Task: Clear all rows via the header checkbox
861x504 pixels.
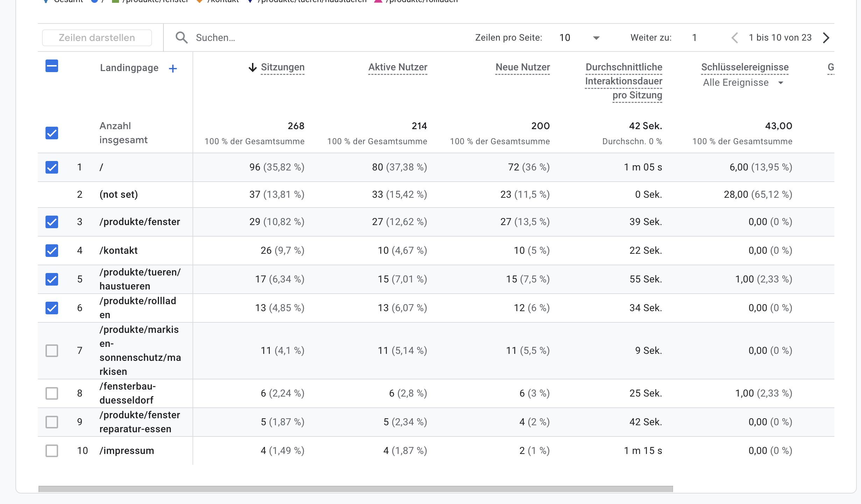Action: click(51, 66)
